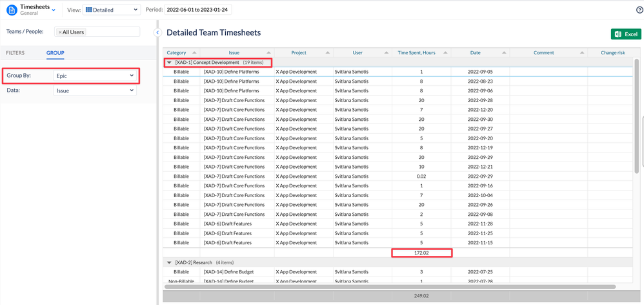Screen dimensions: 644x305
Task: Open the View Detailed dropdown
Action: point(111,10)
